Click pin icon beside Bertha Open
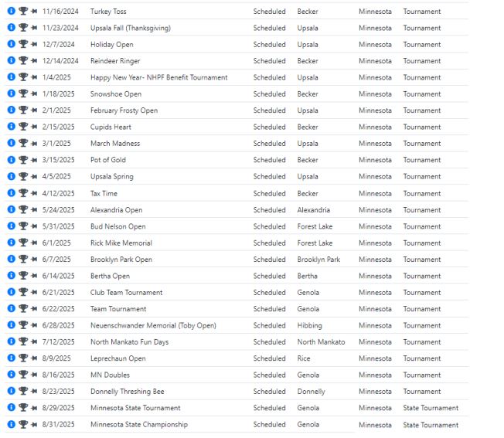Viewport: 504px width, 438px height. [34, 276]
